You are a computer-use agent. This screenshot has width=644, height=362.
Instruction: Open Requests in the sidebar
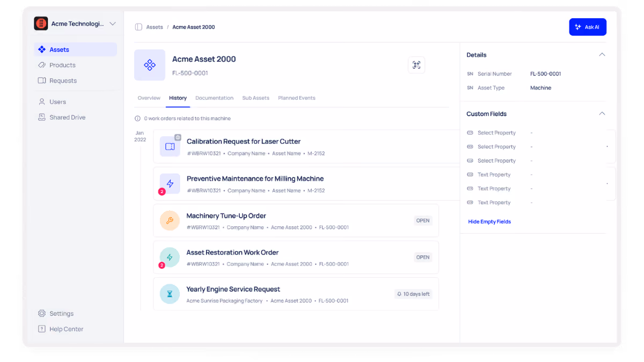click(x=76, y=80)
